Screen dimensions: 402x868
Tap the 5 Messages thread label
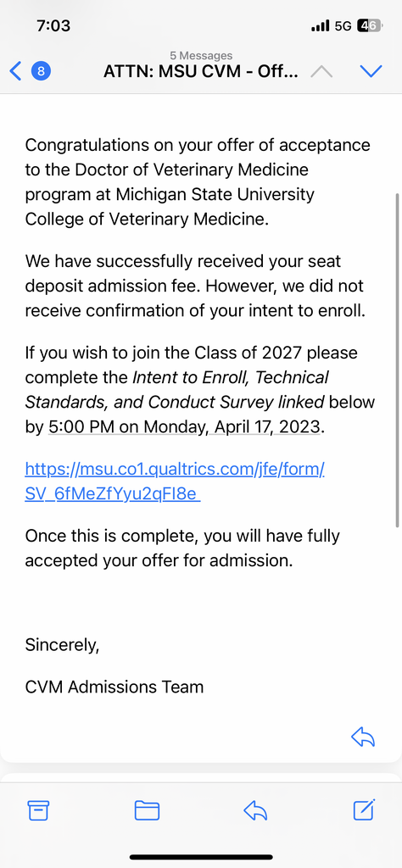201,55
